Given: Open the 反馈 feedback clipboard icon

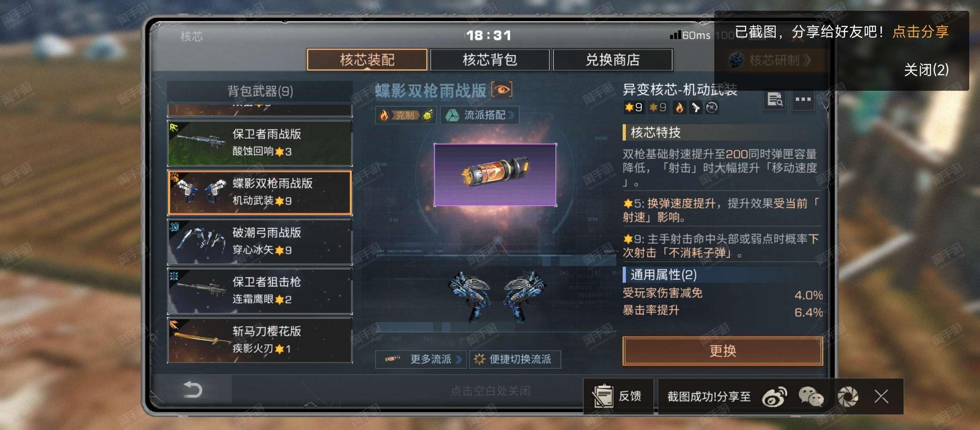Looking at the screenshot, I should [603, 396].
